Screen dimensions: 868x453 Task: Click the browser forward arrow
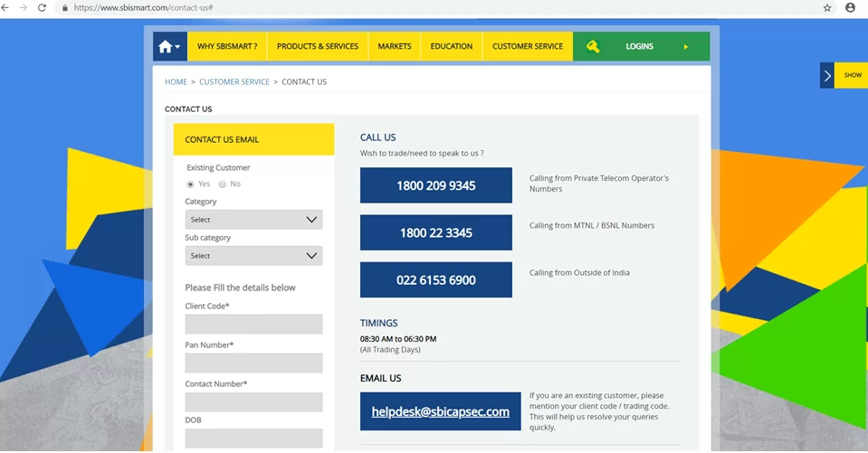click(24, 8)
